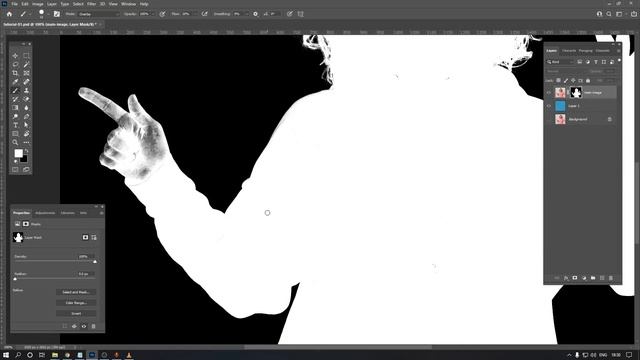Toggle lock image pixels brush icon
The height and width of the screenshot is (360, 640).
click(x=566, y=80)
